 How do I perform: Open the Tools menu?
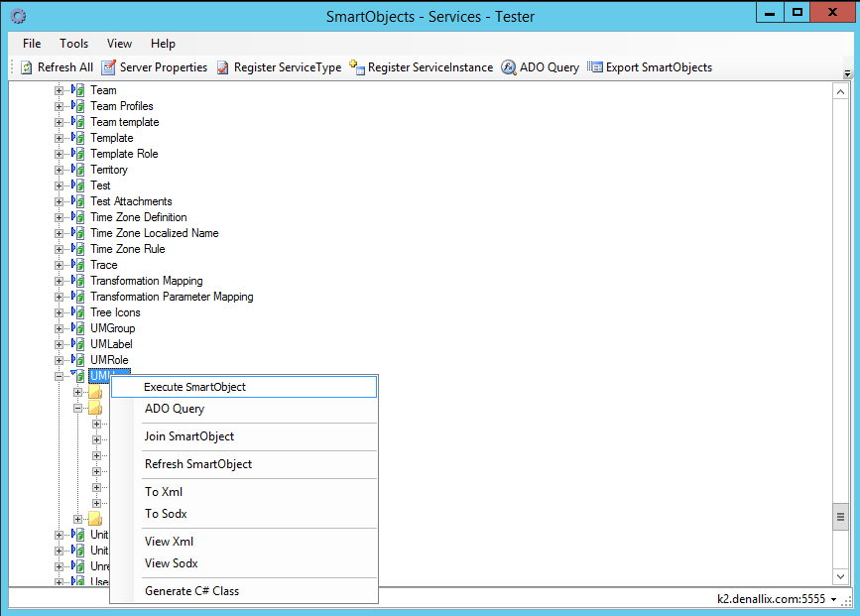tap(74, 44)
